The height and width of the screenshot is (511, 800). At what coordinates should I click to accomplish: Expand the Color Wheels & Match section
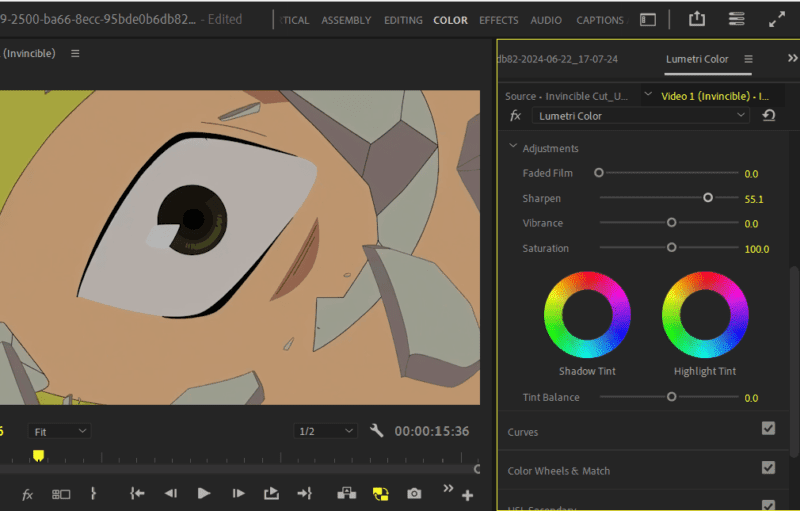[x=559, y=471]
